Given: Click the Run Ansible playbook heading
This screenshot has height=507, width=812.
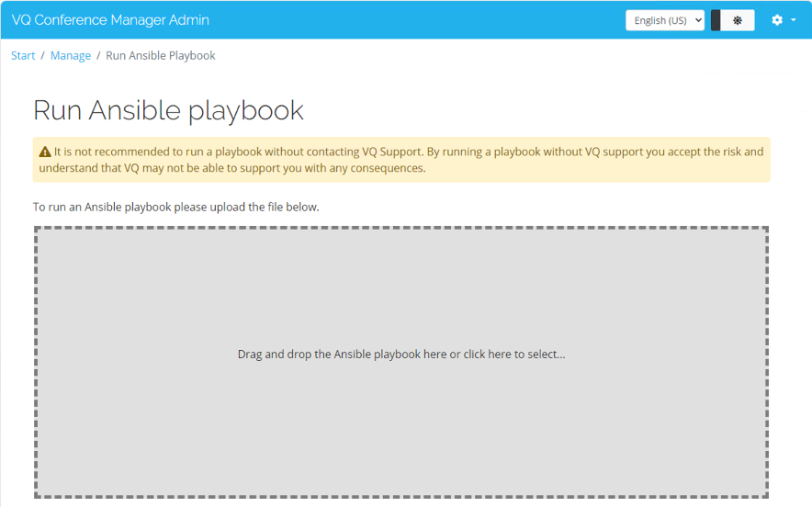Looking at the screenshot, I should tap(168, 110).
